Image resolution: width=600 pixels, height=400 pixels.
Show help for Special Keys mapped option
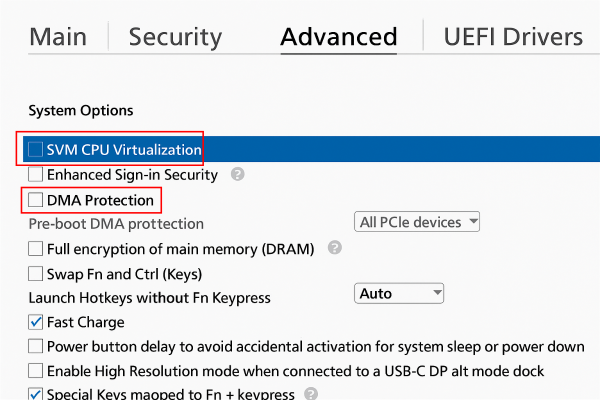pos(311,394)
